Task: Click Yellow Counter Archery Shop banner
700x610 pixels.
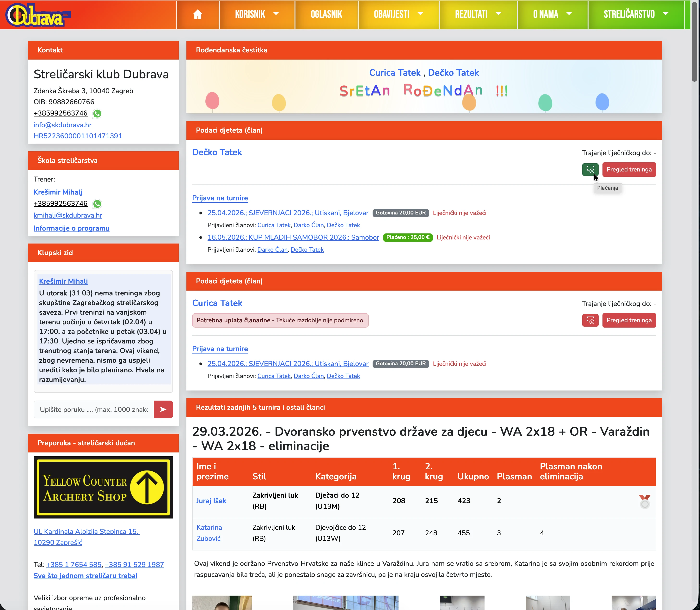Action: coord(103,487)
